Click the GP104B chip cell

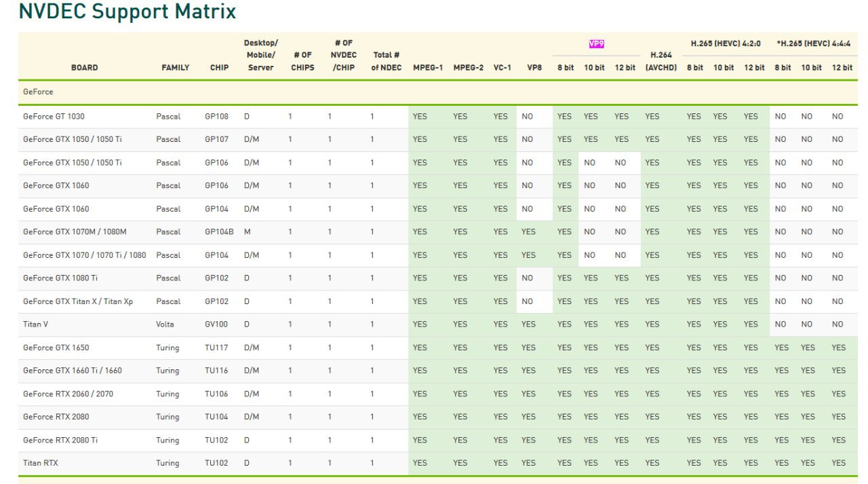click(219, 231)
